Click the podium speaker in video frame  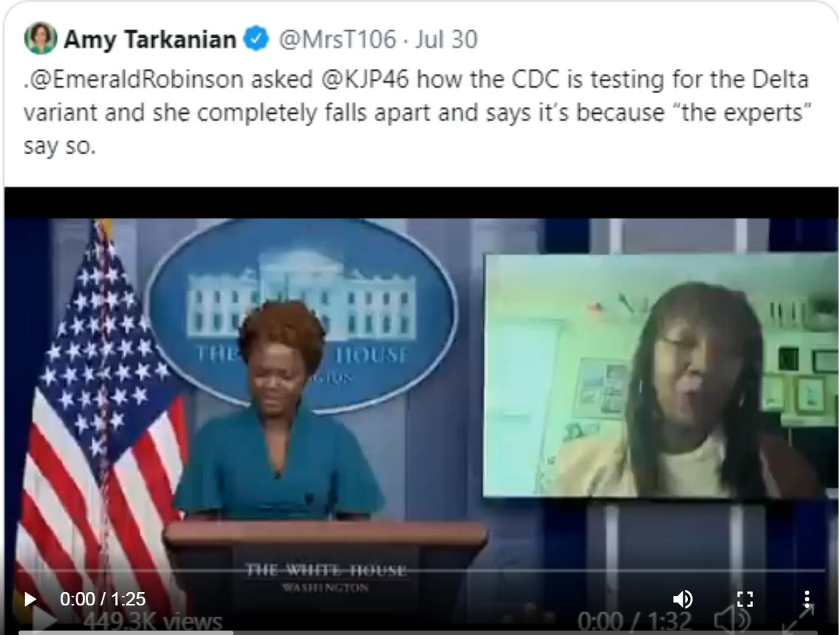click(x=281, y=412)
